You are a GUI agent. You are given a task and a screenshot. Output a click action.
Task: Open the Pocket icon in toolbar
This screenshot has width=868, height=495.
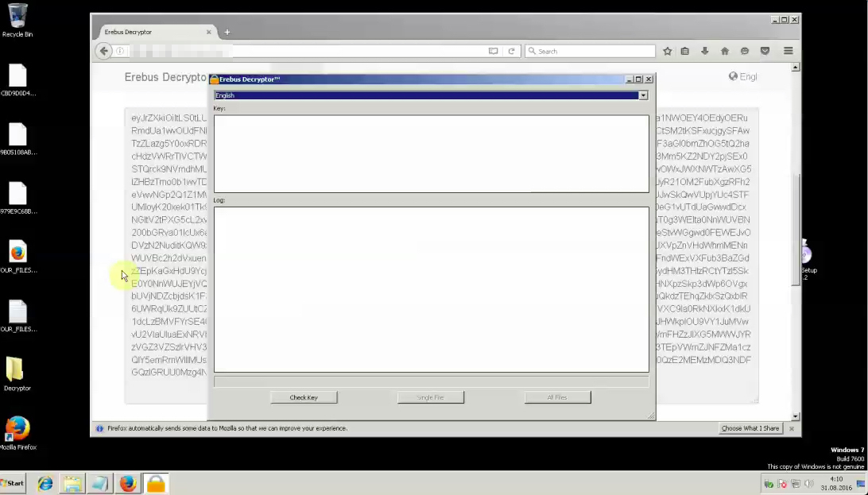(x=765, y=51)
